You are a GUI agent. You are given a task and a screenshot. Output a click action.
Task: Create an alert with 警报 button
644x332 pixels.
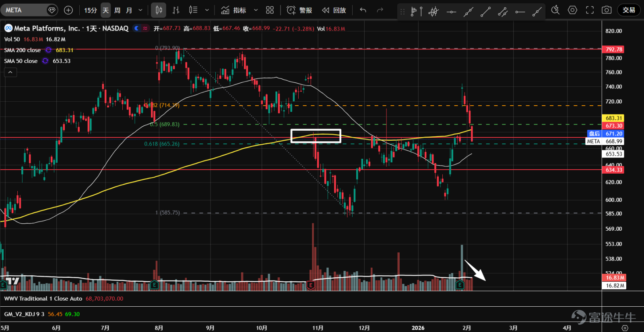(299, 10)
